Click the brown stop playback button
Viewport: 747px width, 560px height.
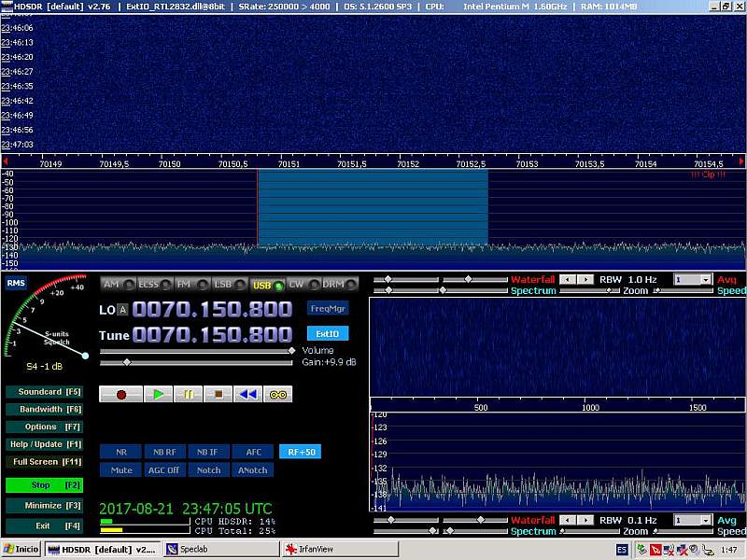point(218,394)
